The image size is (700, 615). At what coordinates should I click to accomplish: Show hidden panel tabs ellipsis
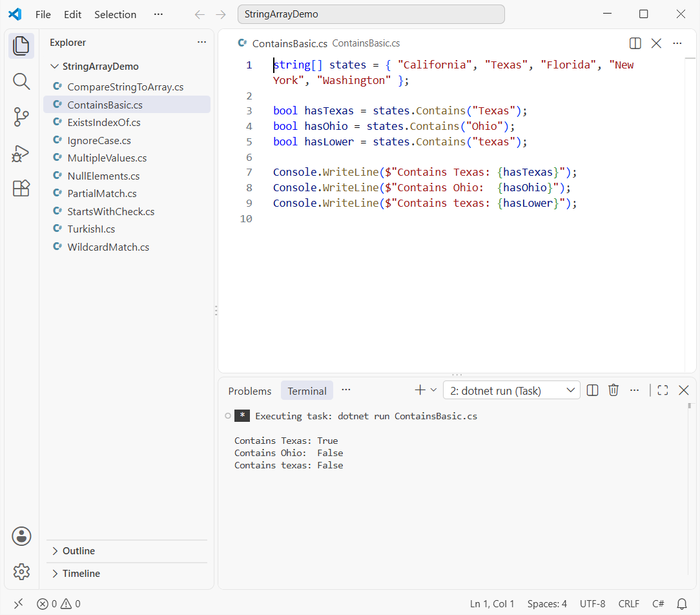346,390
